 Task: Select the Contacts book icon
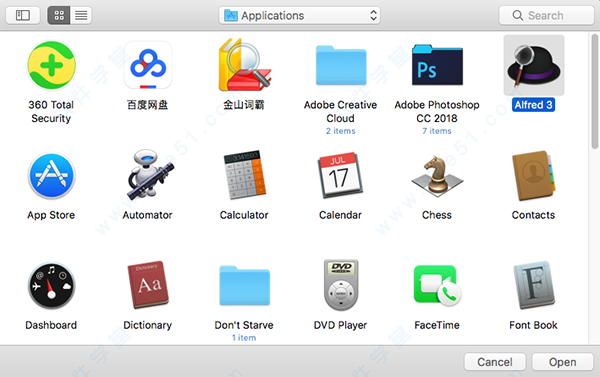click(533, 176)
